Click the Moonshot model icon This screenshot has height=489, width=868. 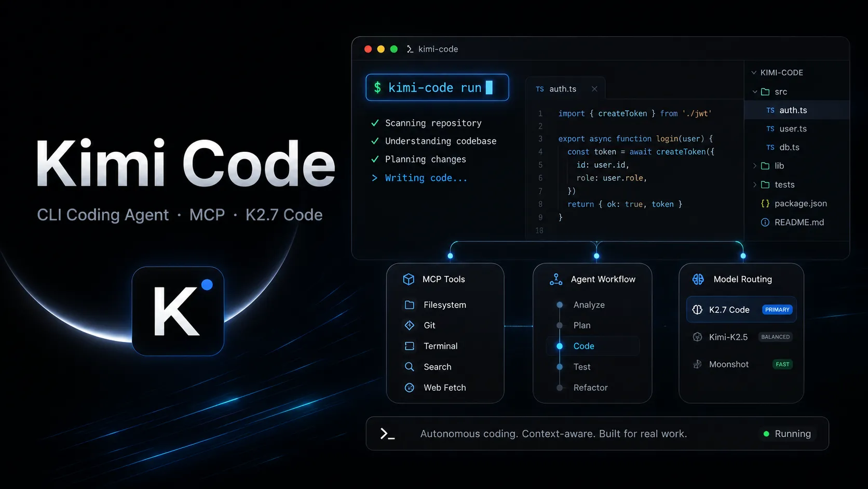(x=697, y=364)
